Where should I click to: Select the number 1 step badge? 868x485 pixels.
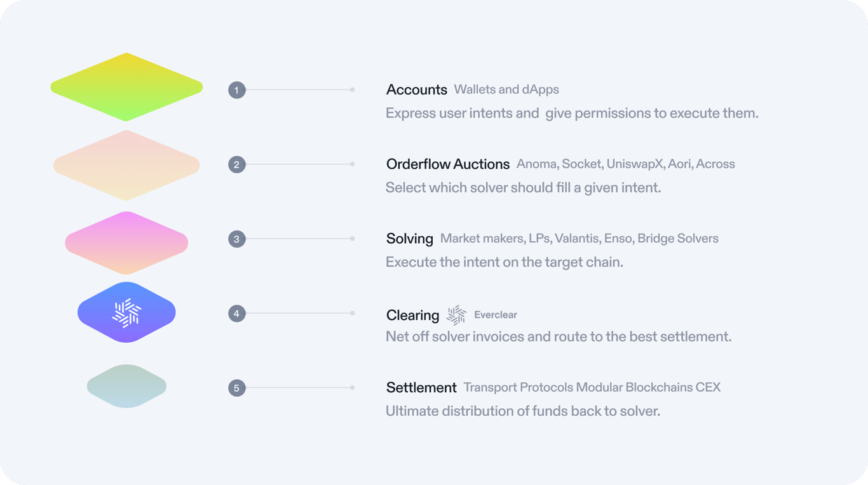point(236,90)
